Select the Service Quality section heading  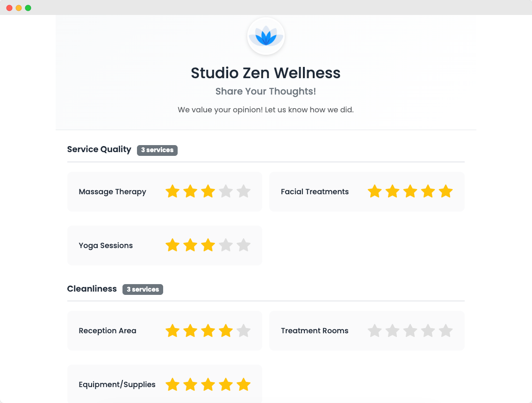[x=99, y=149]
